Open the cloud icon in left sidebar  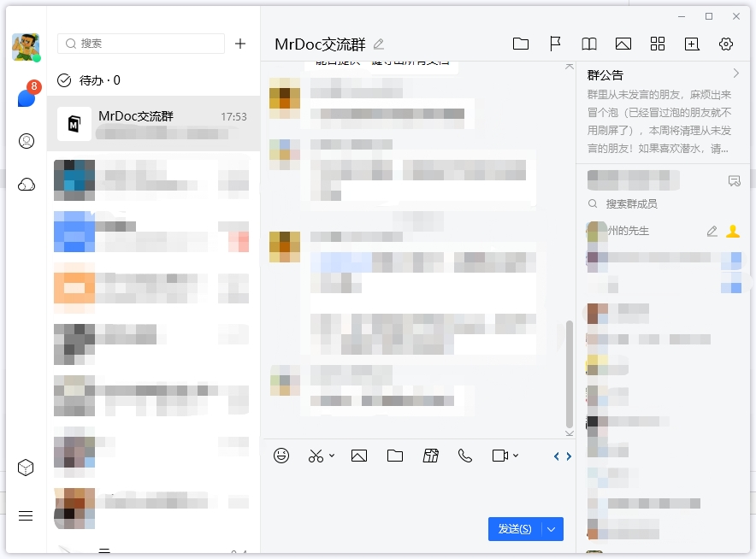(x=27, y=185)
